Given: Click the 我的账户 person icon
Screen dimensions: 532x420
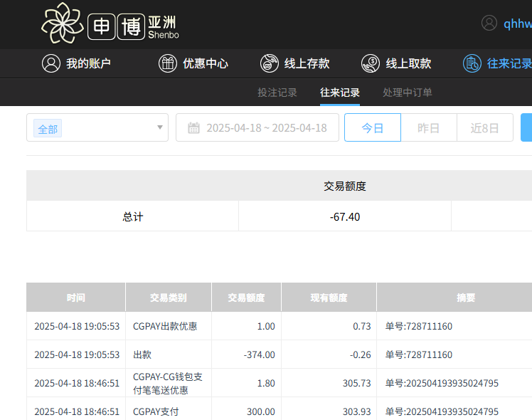Looking at the screenshot, I should point(50,63).
